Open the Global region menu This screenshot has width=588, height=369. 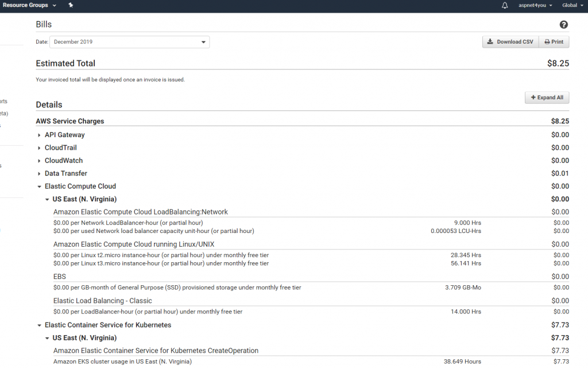[x=572, y=5]
